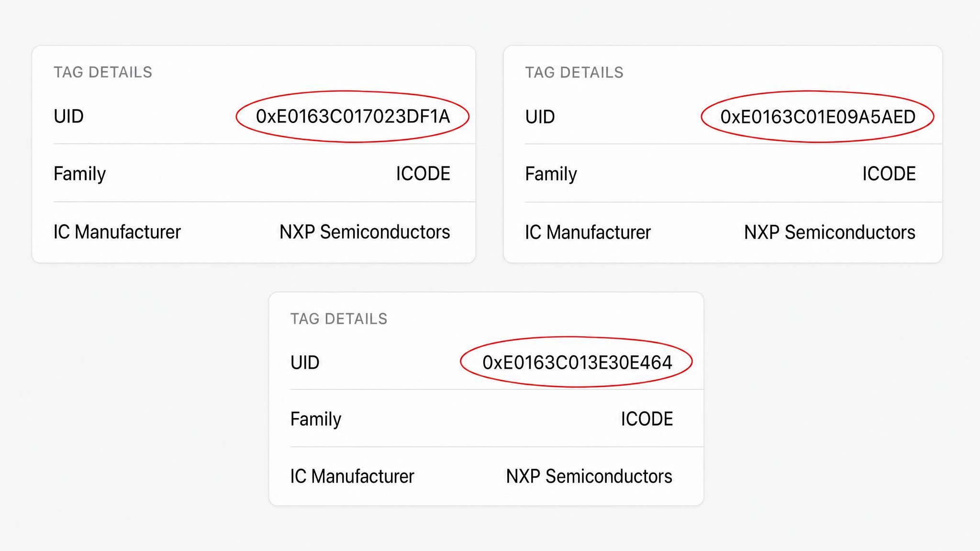Click NXP Semiconductors in top-left card
Image resolution: width=980 pixels, height=551 pixels.
coord(365,232)
